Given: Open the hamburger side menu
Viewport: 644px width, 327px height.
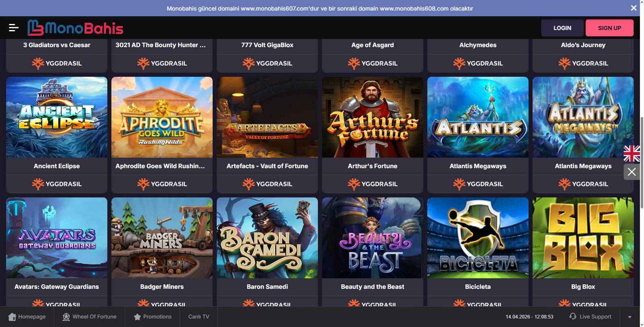Looking at the screenshot, I should (x=13, y=28).
